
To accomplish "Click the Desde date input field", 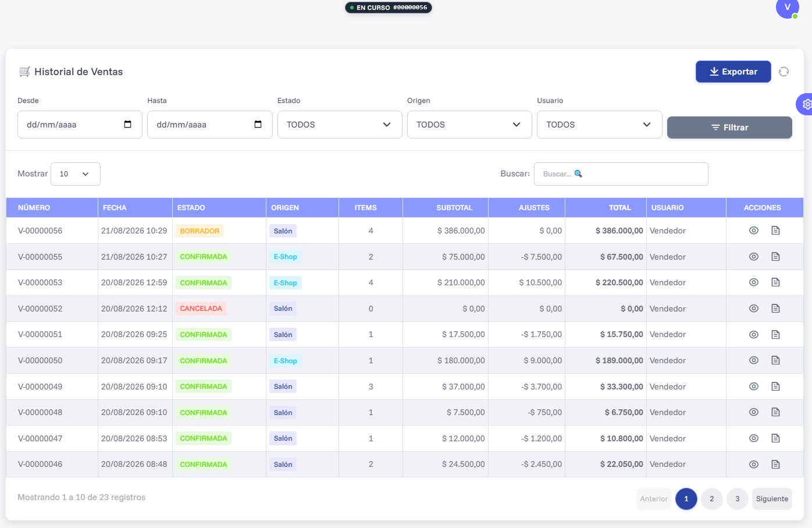I will click(x=80, y=125).
